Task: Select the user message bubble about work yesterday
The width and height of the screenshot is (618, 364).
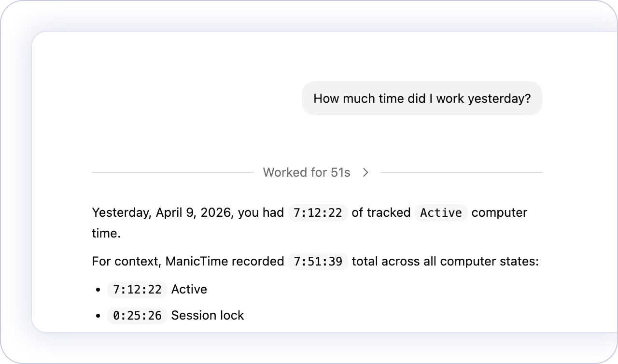Action: pyautogui.click(x=422, y=98)
